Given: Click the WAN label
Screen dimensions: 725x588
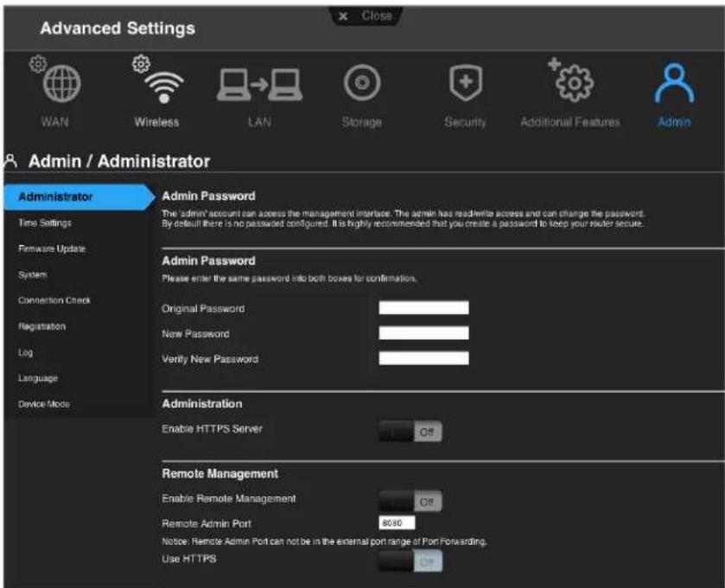Looking at the screenshot, I should (x=54, y=123).
